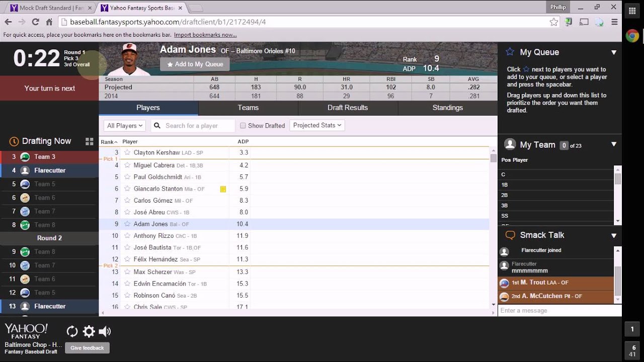644x362 pixels.
Task: Star Carlos Gómez to add to queue
Action: (127, 201)
